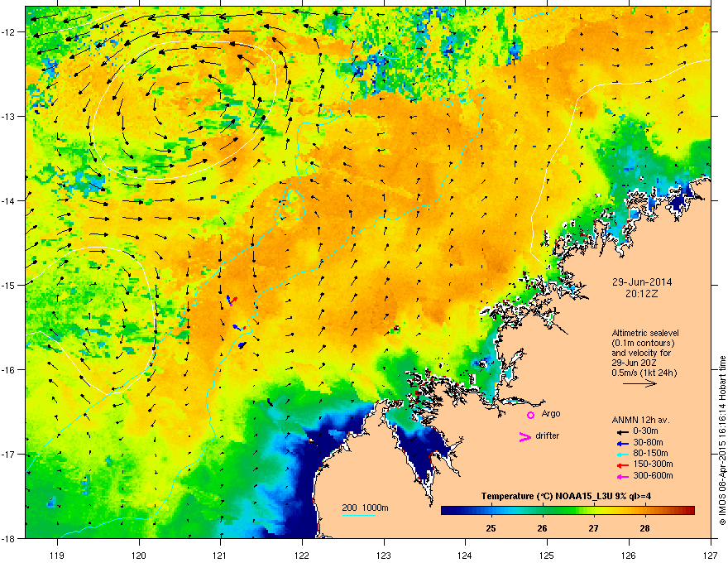
Task: Click the 'ANMN 12h av.' legend heading
Action: coord(640,420)
